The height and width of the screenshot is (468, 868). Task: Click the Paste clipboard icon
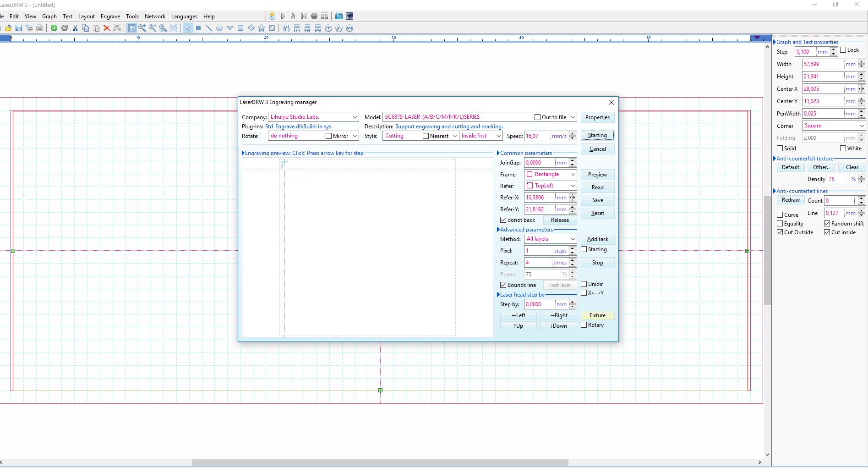(96, 28)
